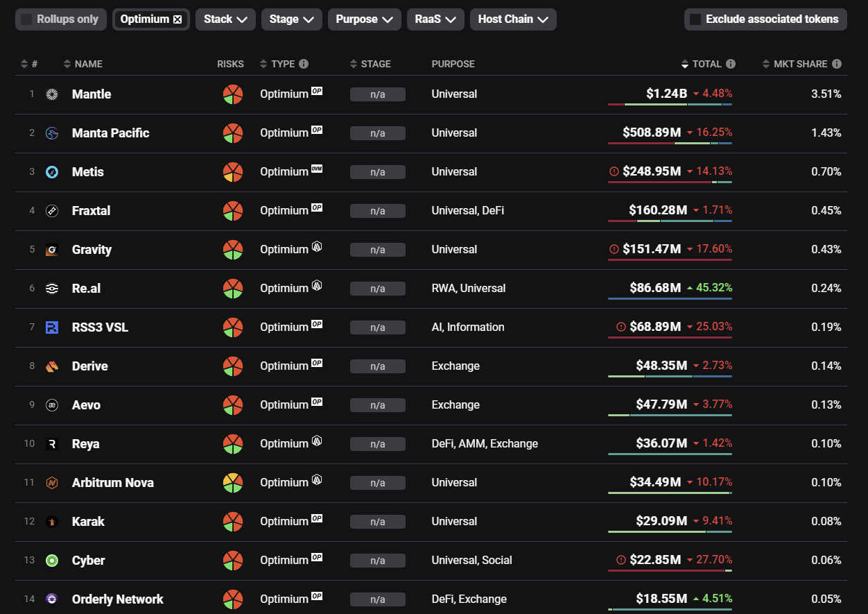Click the MKT SHARE info icon
Viewport: 868px width, 614px height.
[x=837, y=64]
